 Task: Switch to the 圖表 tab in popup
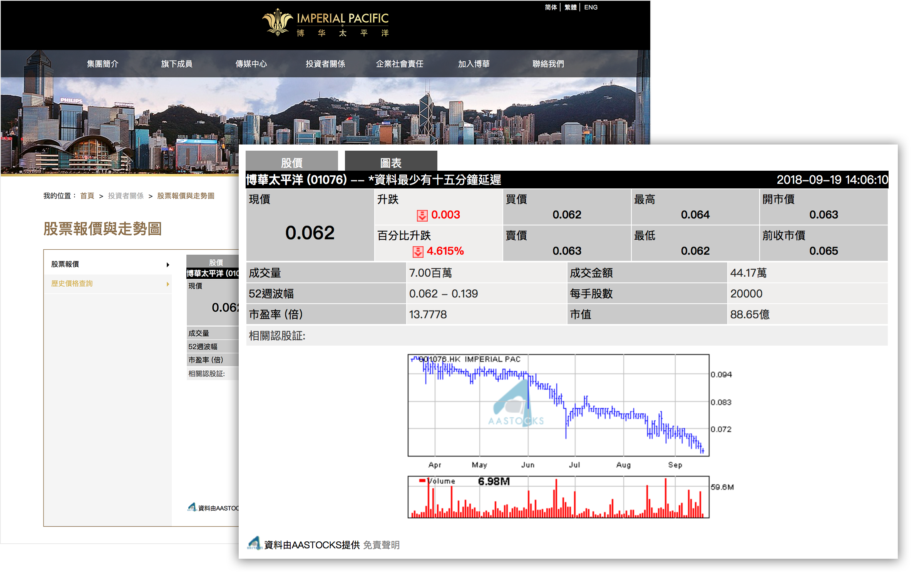click(391, 161)
